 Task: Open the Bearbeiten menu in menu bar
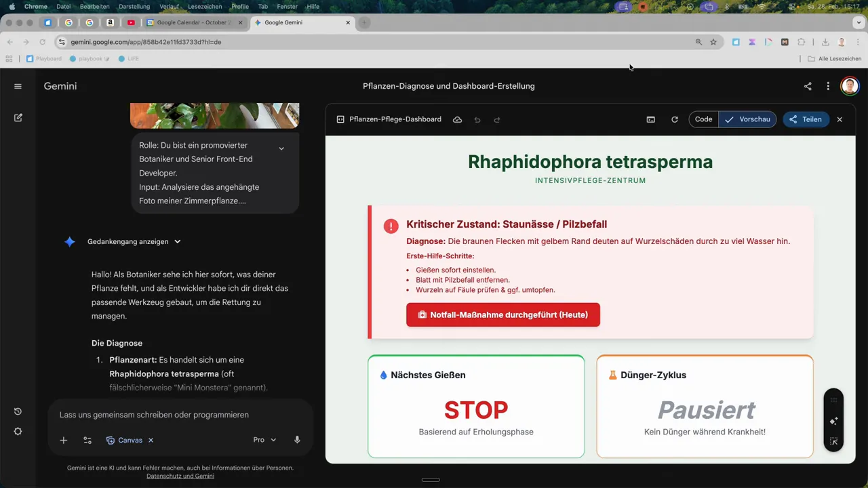pyautogui.click(x=95, y=7)
